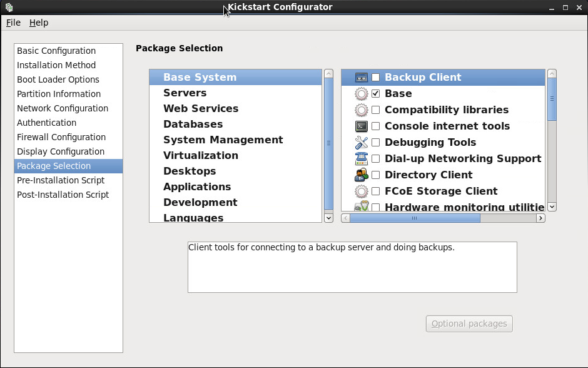The image size is (588, 368).
Task: Click the Base package group gear icon
Action: click(361, 93)
